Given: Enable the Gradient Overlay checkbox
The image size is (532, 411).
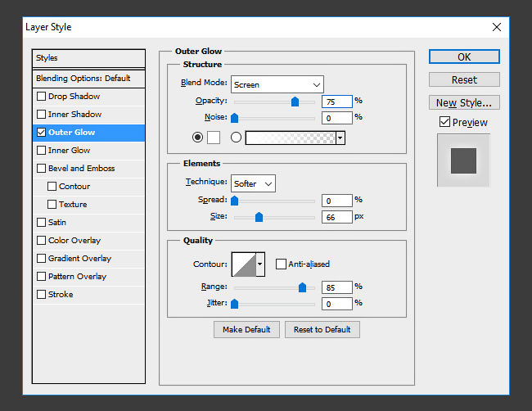Looking at the screenshot, I should tap(41, 258).
